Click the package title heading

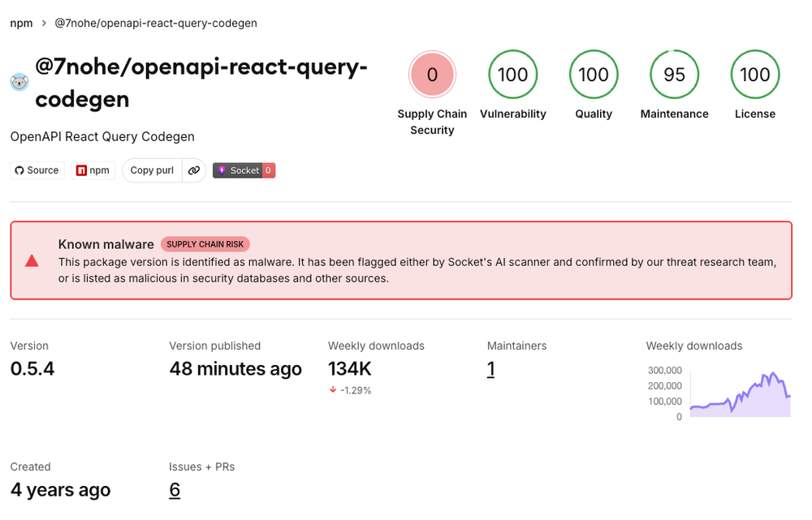point(201,83)
